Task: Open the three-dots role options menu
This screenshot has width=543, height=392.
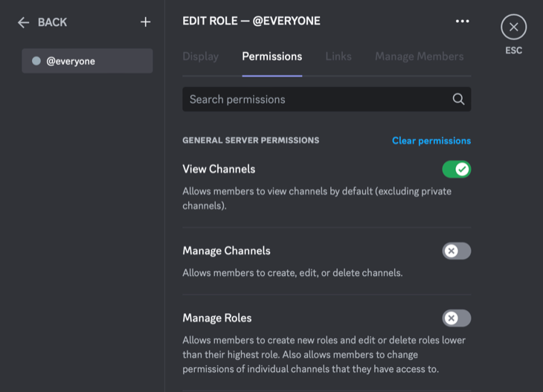Action: [463, 21]
